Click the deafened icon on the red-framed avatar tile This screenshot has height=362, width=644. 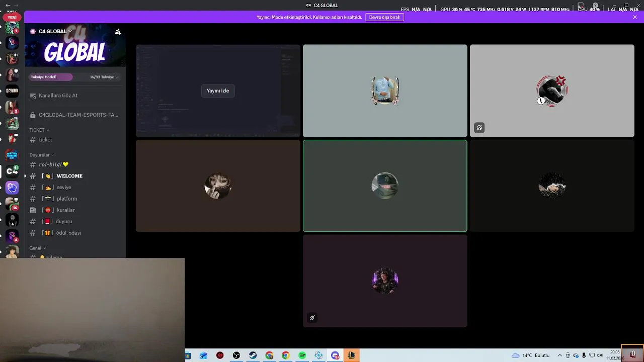(x=479, y=128)
